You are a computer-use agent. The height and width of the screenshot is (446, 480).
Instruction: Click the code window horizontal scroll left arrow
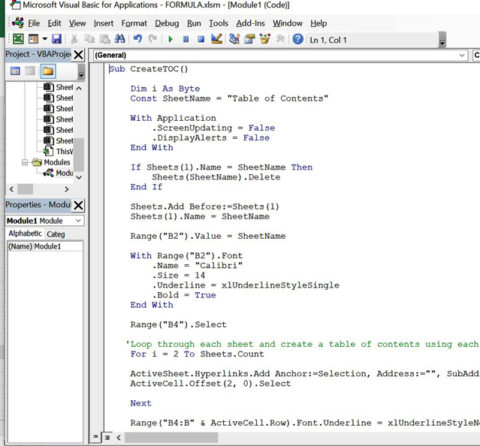point(119,437)
